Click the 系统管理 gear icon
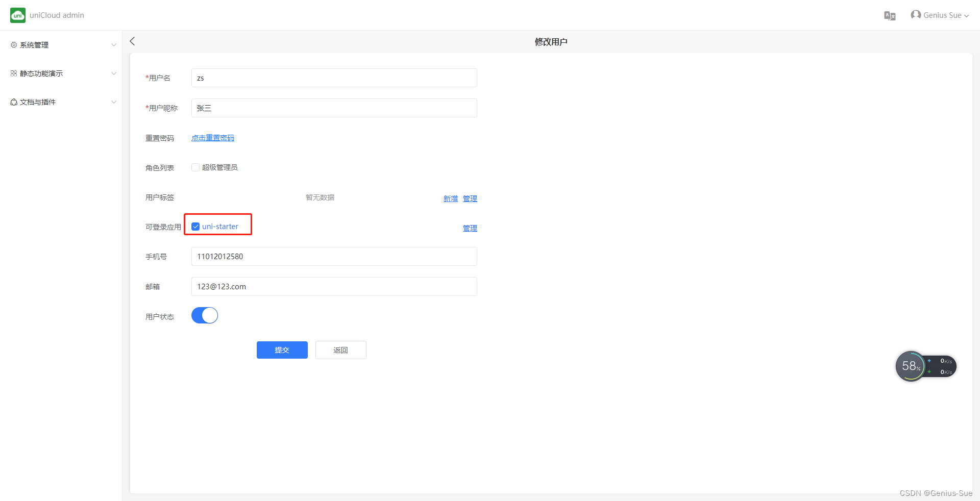The width and height of the screenshot is (980, 501). click(x=14, y=45)
